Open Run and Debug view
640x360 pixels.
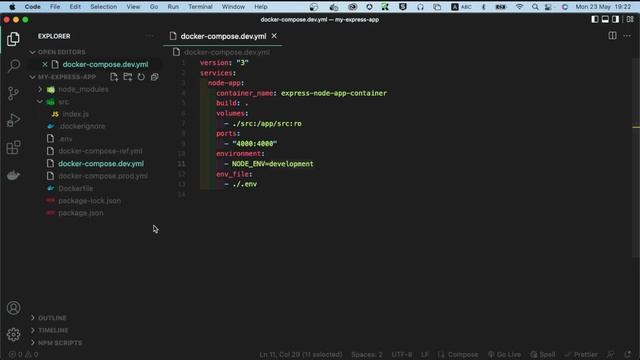point(13,120)
